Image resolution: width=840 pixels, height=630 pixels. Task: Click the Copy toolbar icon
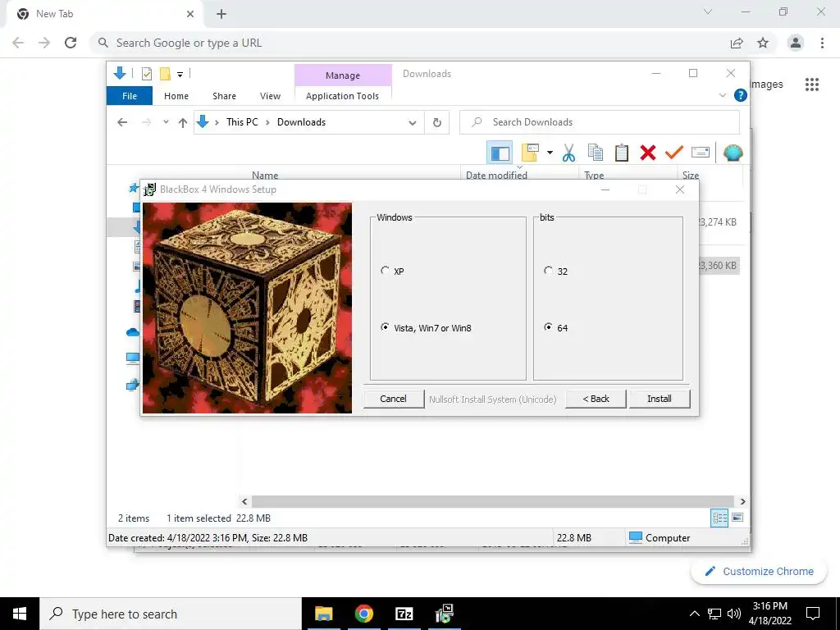pyautogui.click(x=596, y=153)
